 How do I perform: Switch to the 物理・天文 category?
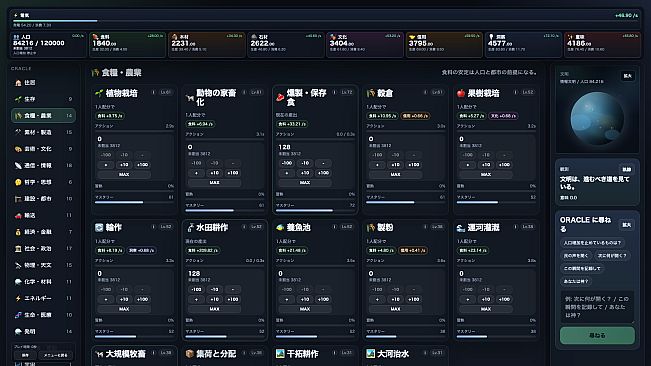click(43, 265)
